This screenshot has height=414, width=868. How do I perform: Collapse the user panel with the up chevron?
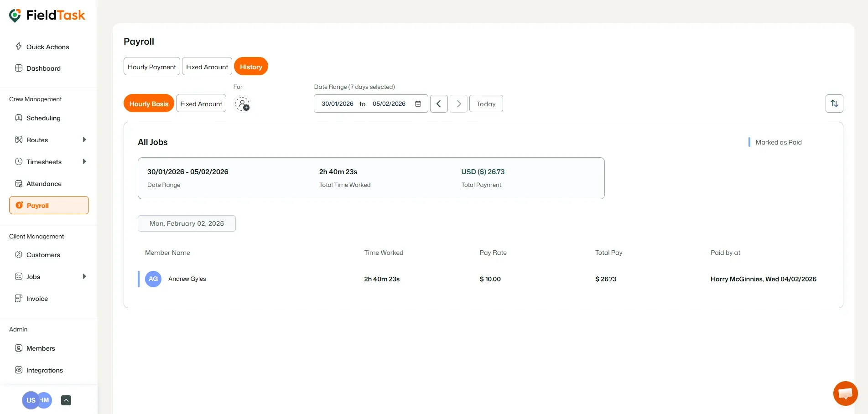[x=66, y=400]
